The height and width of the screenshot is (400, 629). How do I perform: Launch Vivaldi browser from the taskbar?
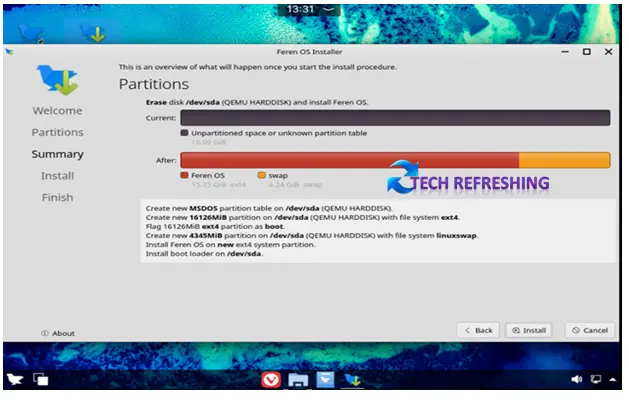point(270,380)
